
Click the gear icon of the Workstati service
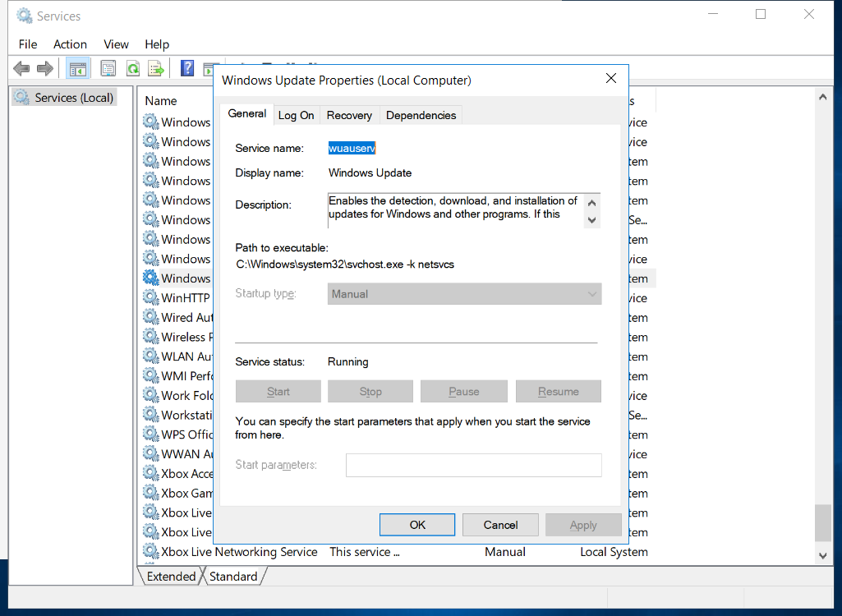coord(151,415)
